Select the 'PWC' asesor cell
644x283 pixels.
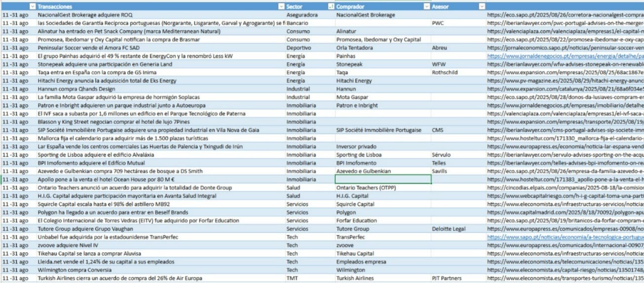click(459, 23)
